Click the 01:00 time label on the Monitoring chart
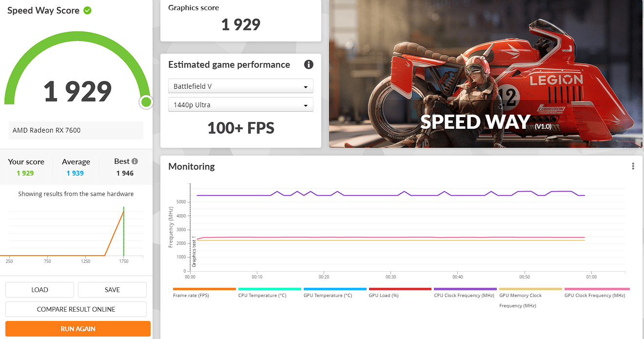Image resolution: width=644 pixels, height=339 pixels. click(x=591, y=277)
